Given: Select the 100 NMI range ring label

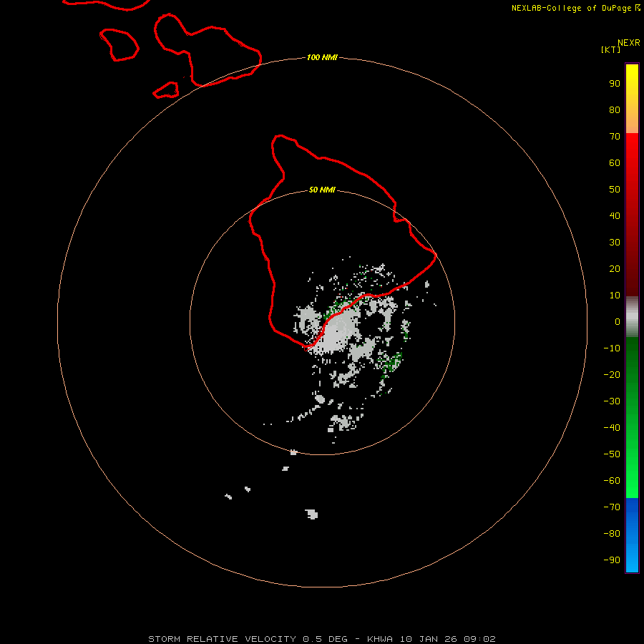Looking at the screenshot, I should [322, 57].
